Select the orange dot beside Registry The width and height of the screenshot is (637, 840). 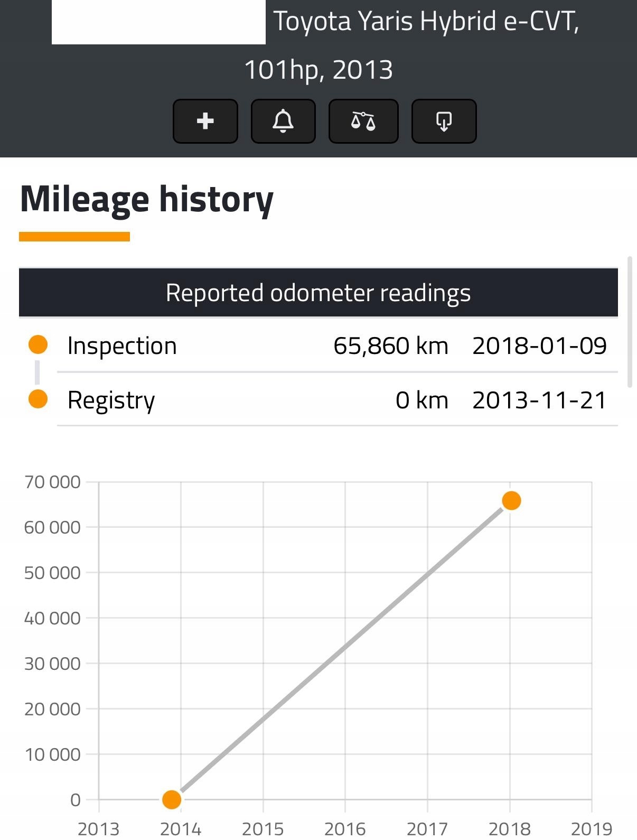click(38, 399)
